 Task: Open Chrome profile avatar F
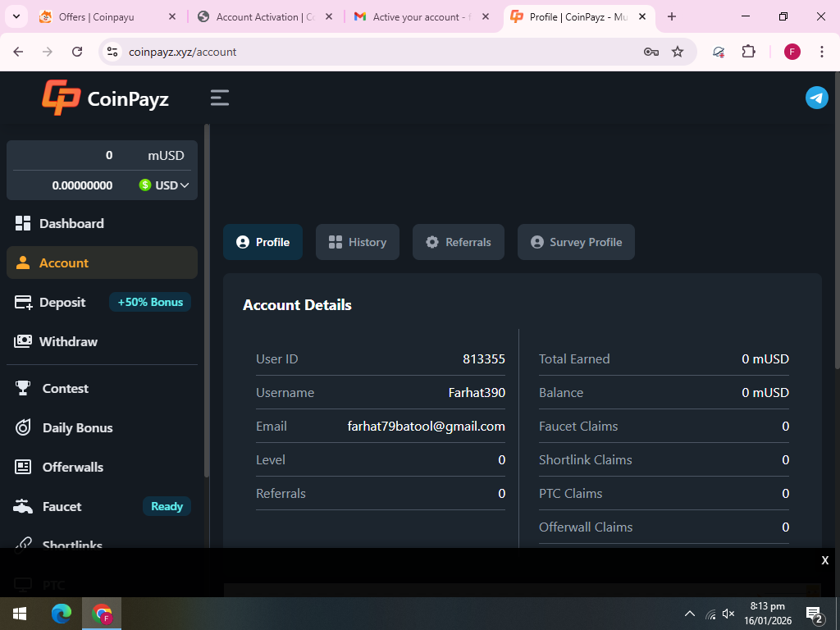[792, 52]
